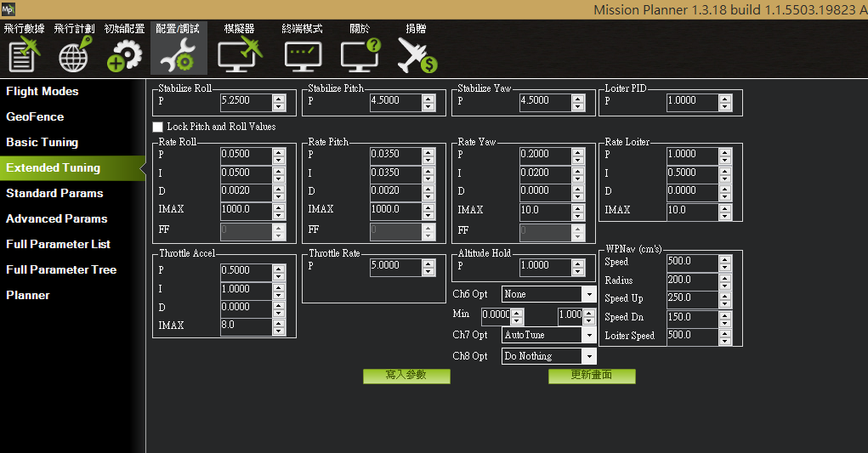Increase the Stabilize Roll P value
The width and height of the screenshot is (868, 453).
tap(279, 97)
